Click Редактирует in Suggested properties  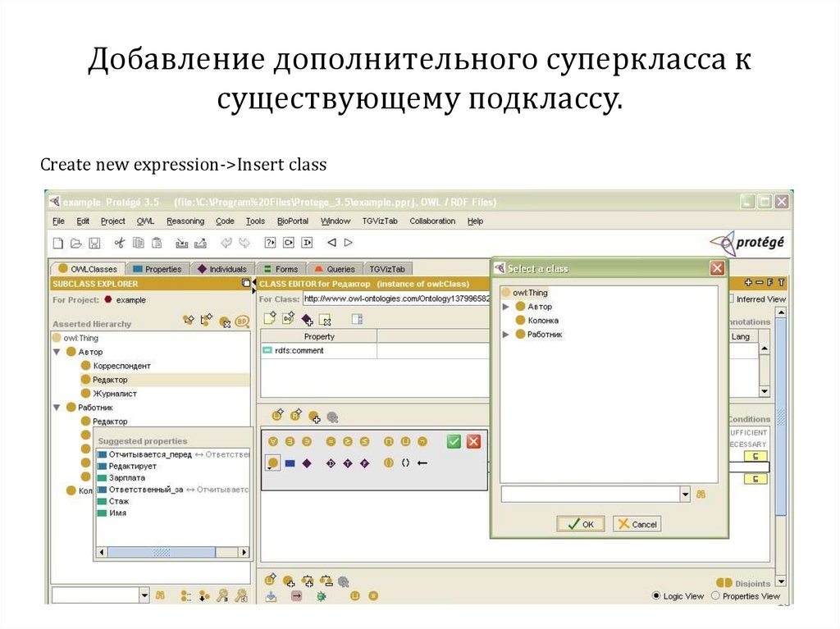tap(127, 466)
